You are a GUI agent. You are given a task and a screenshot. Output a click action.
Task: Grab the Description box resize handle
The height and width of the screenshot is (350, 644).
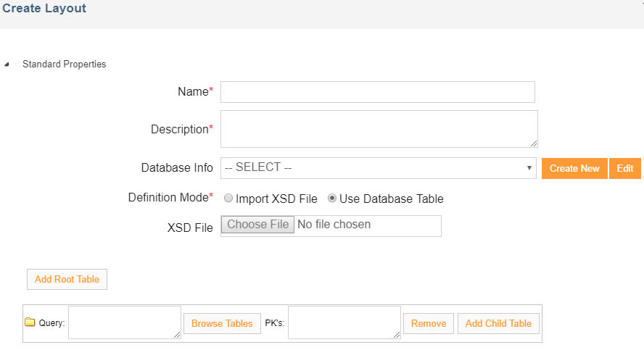(534, 143)
